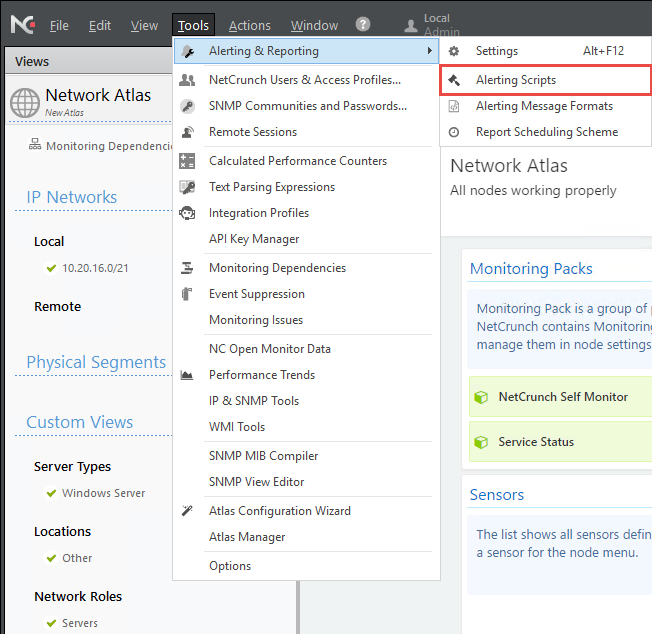Click the green check beside Other
The height and width of the screenshot is (634, 652).
pyautogui.click(x=51, y=558)
